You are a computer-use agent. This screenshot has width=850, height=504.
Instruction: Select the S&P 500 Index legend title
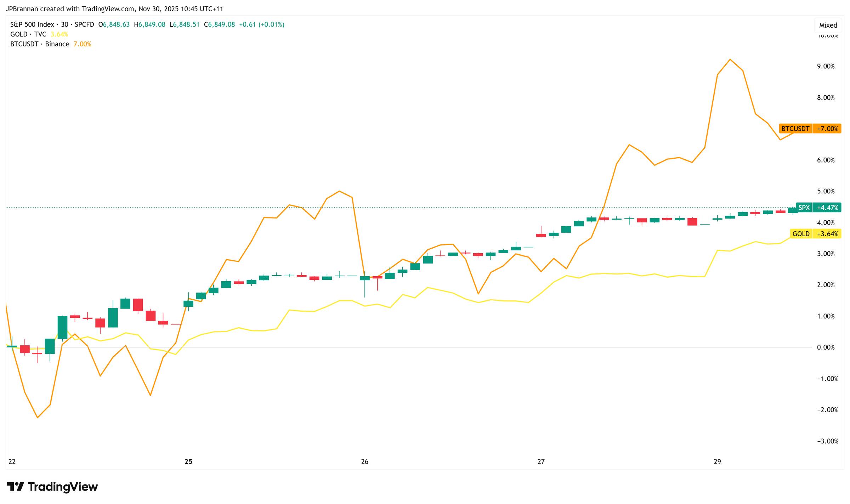(x=32, y=24)
